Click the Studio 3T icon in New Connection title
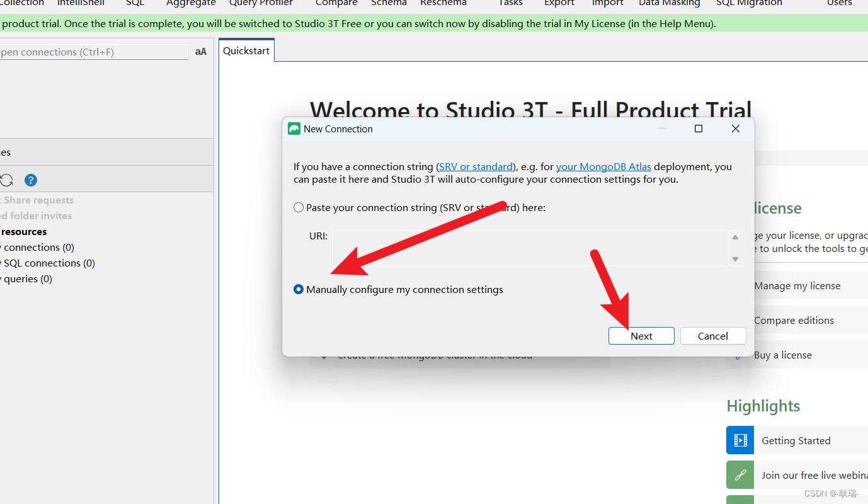 point(294,129)
